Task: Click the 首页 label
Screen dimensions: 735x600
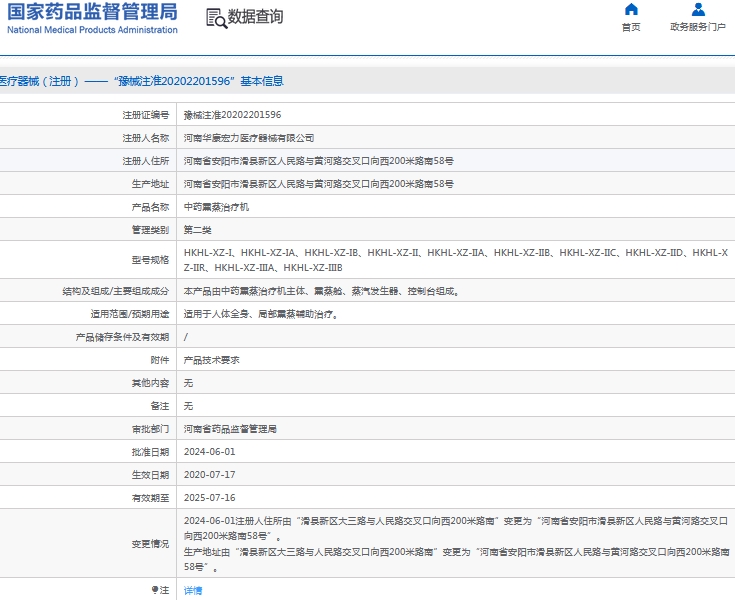Action: pos(631,27)
